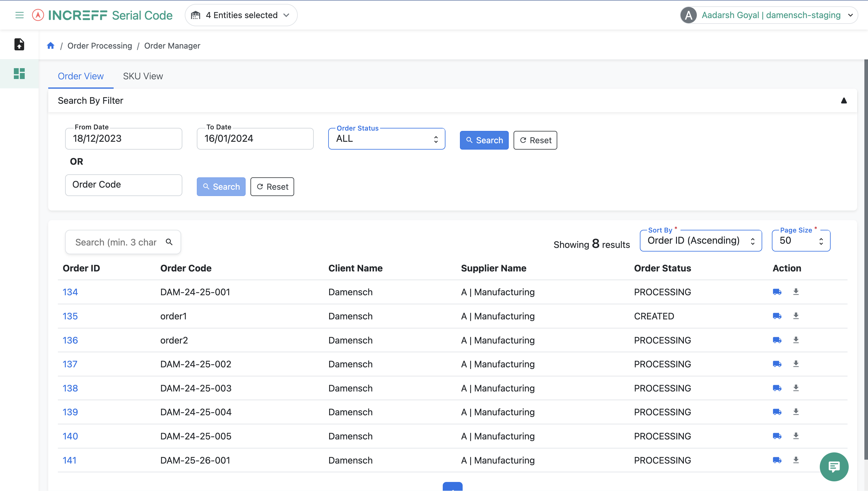Click the Increff compass logo icon
Image resolution: width=868 pixels, height=491 pixels.
(x=38, y=15)
